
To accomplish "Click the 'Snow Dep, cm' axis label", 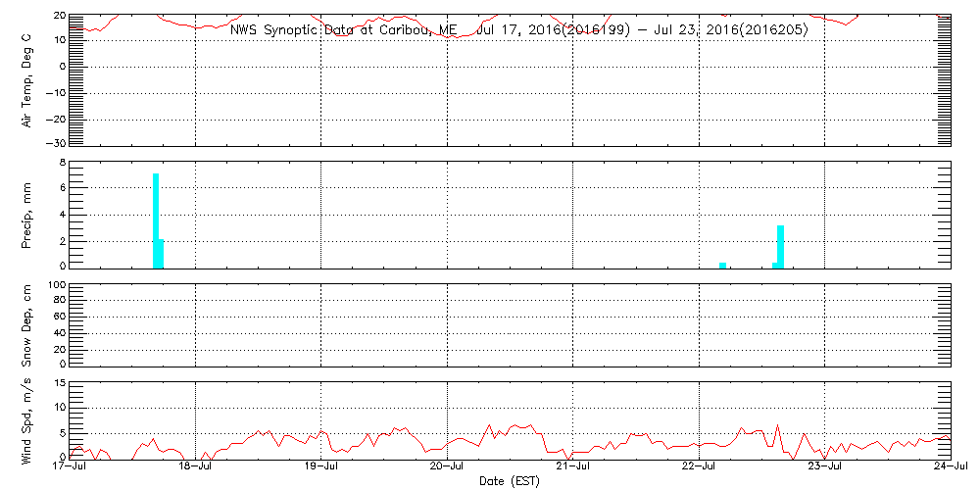I will pyautogui.click(x=26, y=324).
